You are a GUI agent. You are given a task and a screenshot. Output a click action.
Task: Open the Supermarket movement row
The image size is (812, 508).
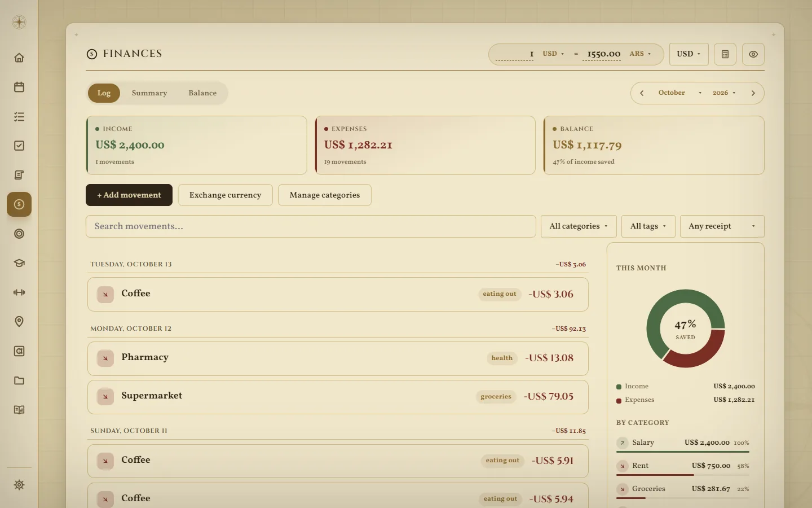[x=338, y=397]
